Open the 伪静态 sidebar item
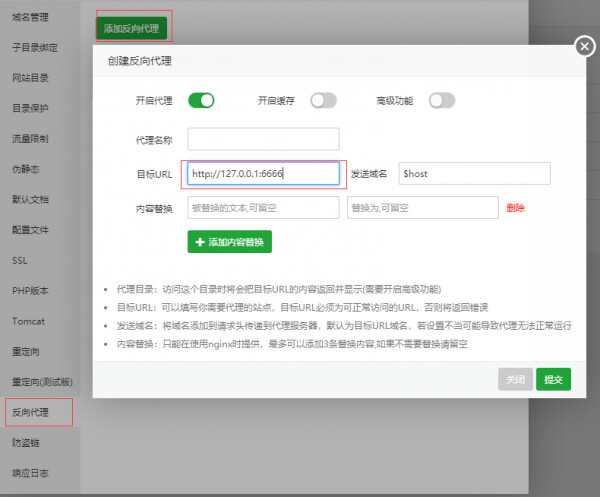The image size is (600, 497). point(26,168)
